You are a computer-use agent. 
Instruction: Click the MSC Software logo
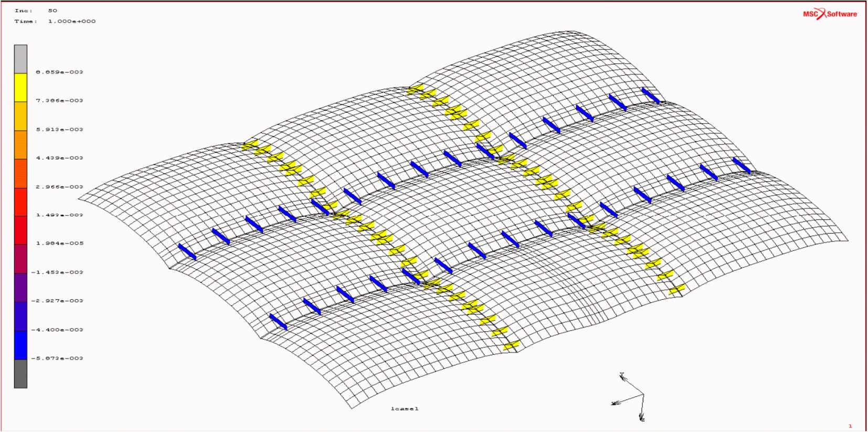[x=830, y=14]
